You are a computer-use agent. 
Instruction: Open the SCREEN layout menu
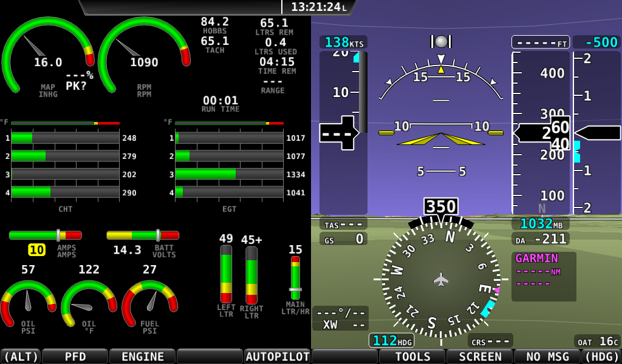tap(480, 356)
